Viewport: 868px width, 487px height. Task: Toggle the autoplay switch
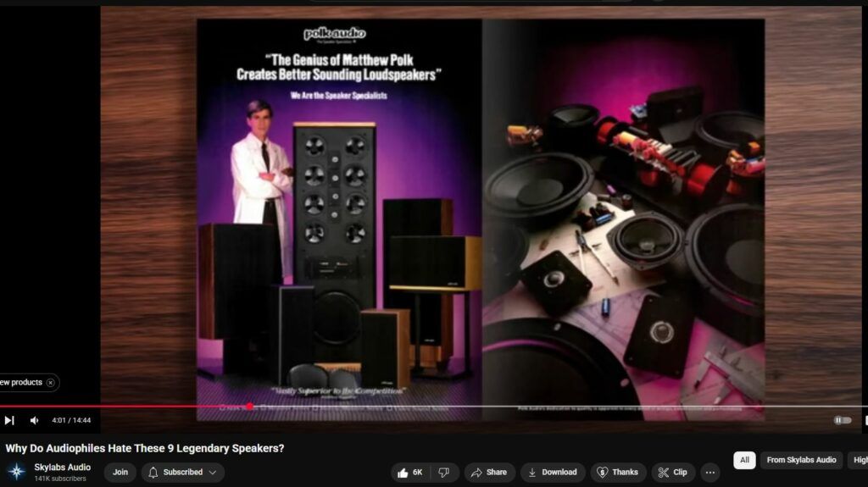tap(842, 420)
